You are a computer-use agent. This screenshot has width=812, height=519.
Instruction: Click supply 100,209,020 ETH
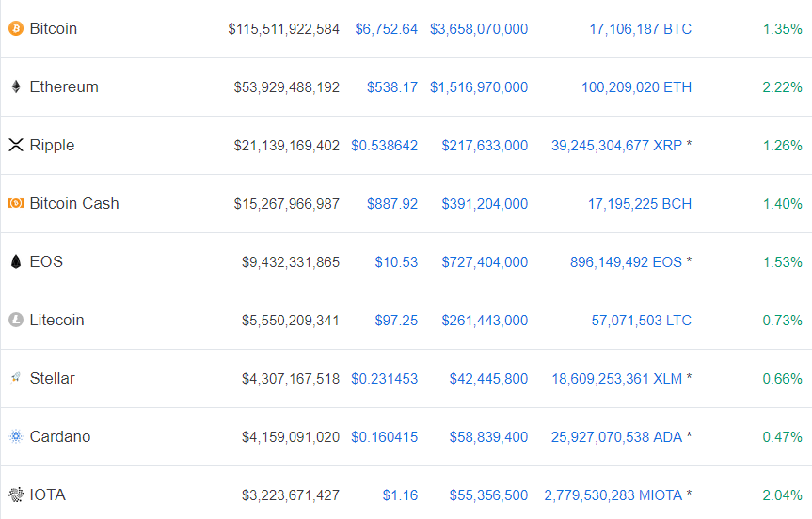[x=636, y=87]
